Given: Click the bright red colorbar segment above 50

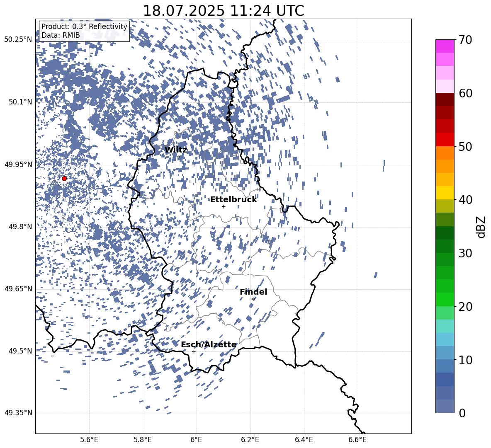Looking at the screenshot, I should click(x=445, y=140).
